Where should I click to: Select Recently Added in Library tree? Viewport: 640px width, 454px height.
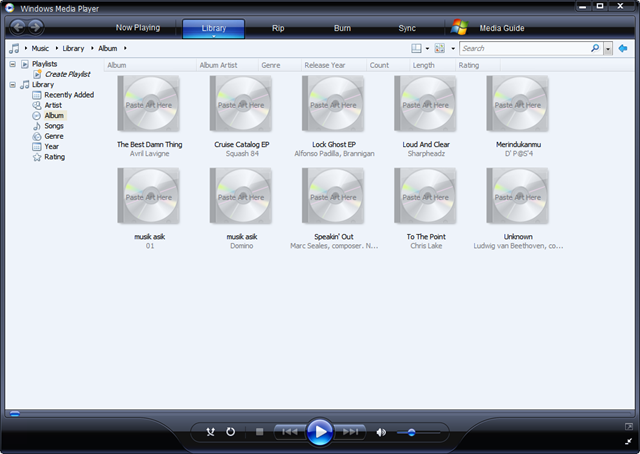tap(69, 95)
